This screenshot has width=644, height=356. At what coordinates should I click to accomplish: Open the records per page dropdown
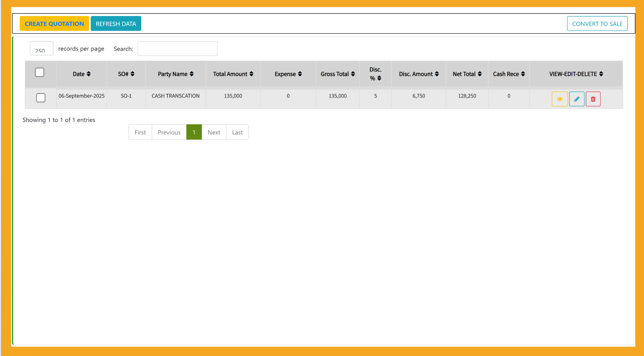(41, 49)
